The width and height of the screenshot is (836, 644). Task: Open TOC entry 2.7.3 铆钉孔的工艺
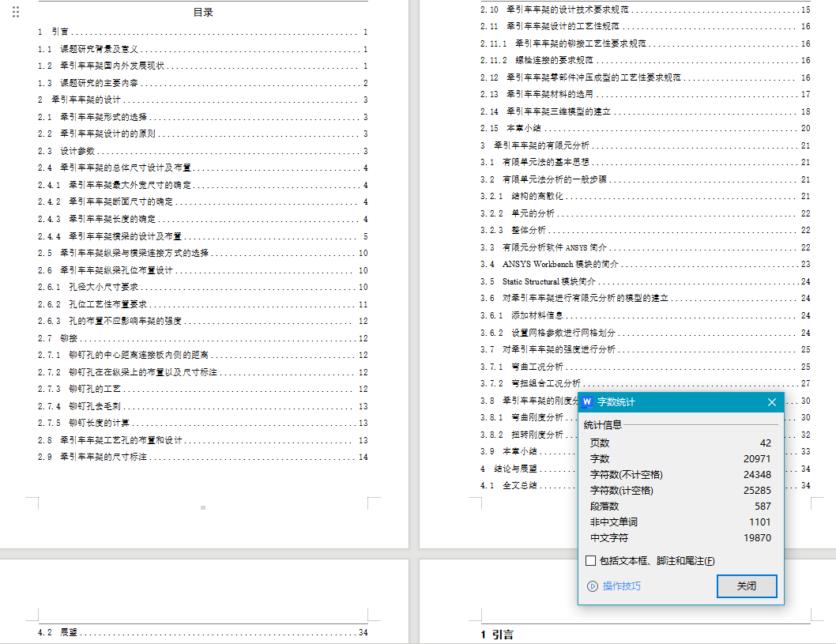202,390
